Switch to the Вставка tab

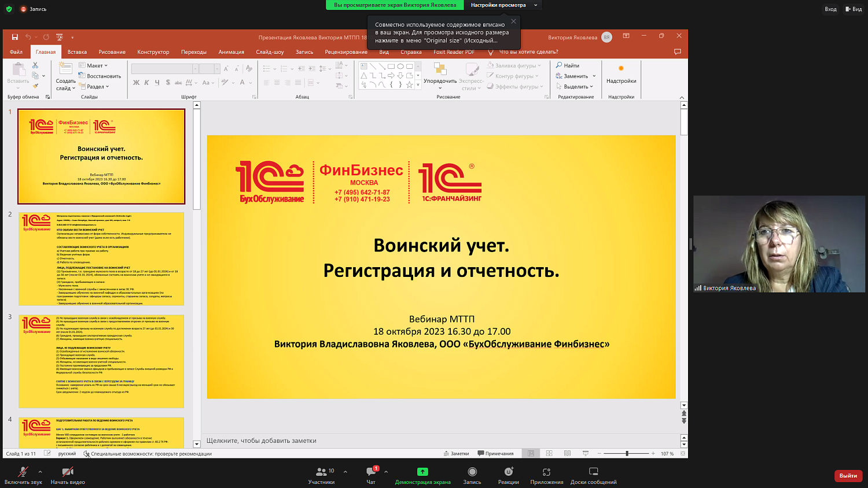(x=77, y=52)
